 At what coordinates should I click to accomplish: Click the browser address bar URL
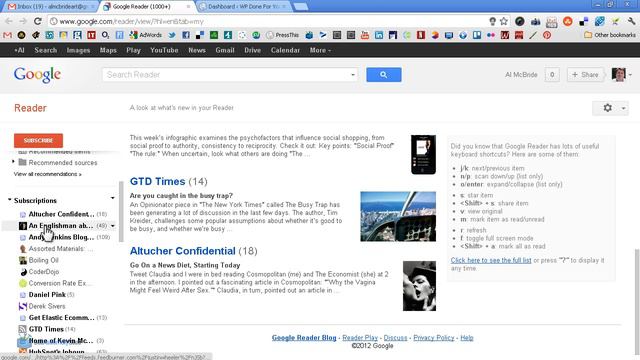(x=131, y=21)
